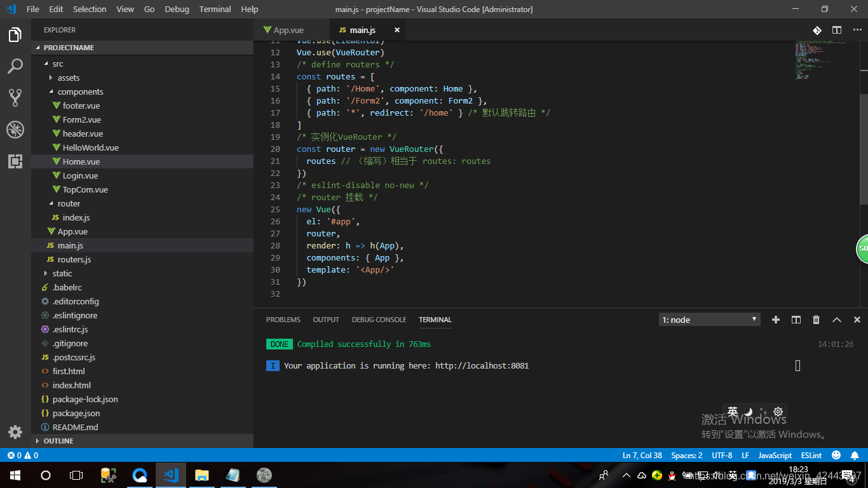Open the Search view in activity bar
The width and height of the screenshot is (868, 488).
tap(15, 66)
